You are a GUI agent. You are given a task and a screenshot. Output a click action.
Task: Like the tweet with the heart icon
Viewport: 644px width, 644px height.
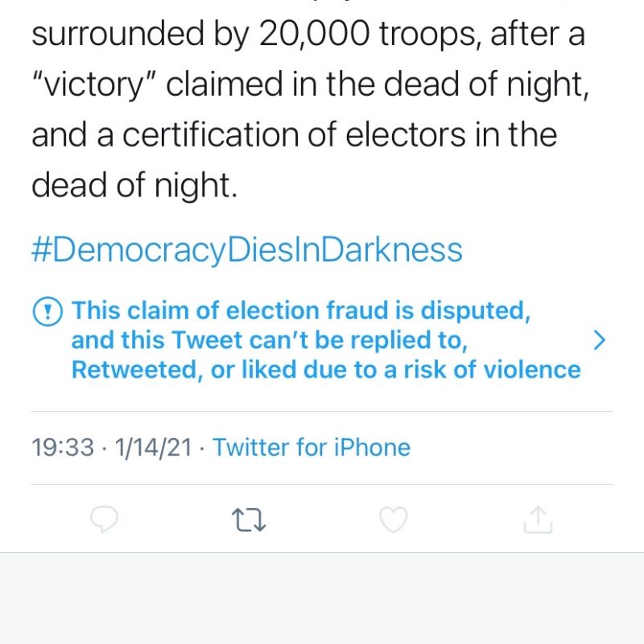393,520
